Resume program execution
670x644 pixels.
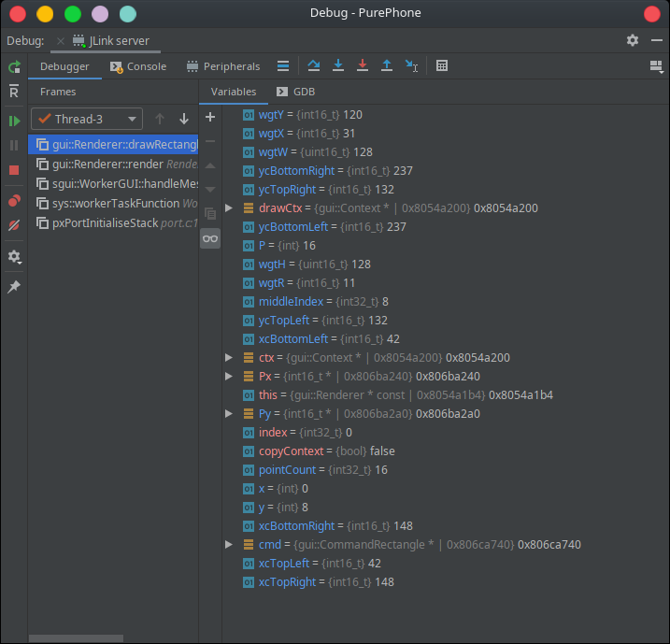(x=14, y=121)
